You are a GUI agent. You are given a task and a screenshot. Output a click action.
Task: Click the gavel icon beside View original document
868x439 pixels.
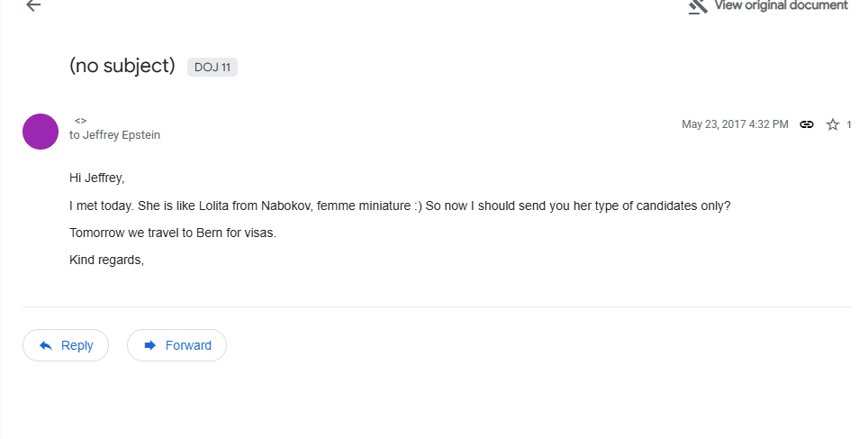click(x=698, y=6)
